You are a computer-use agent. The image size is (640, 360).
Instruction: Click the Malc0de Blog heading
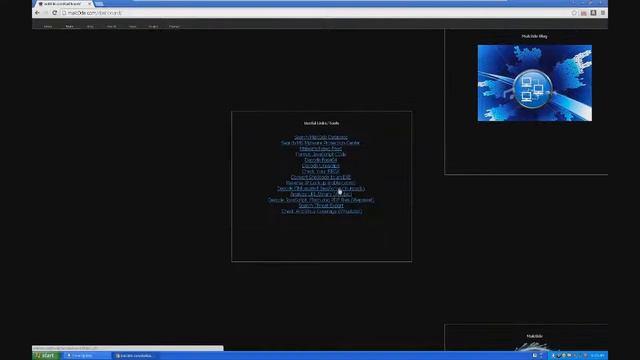534,36
